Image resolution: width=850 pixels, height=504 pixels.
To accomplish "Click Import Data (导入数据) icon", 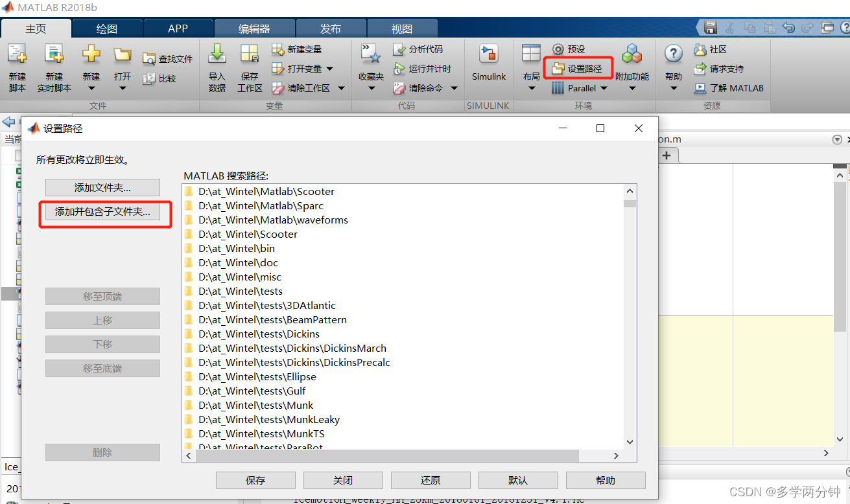I will tap(217, 54).
